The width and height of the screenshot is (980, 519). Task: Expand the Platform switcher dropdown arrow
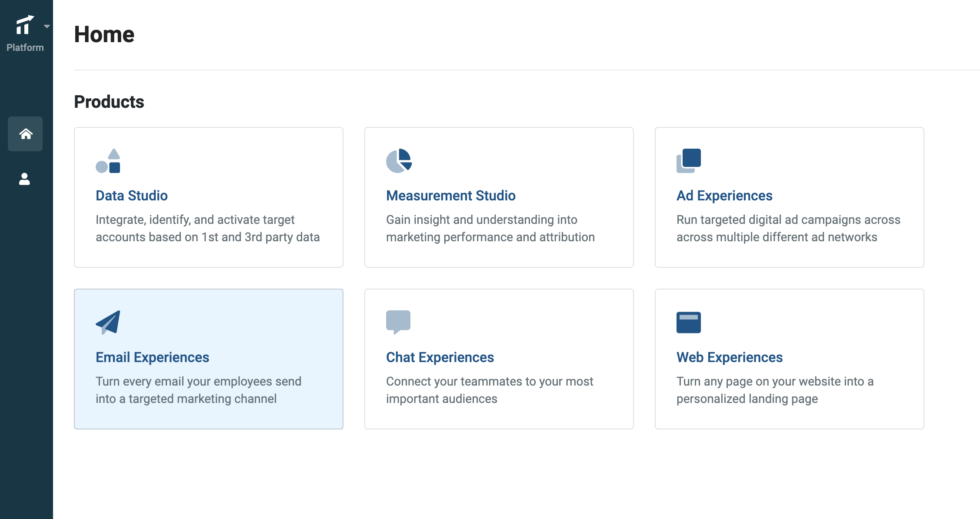coord(47,27)
